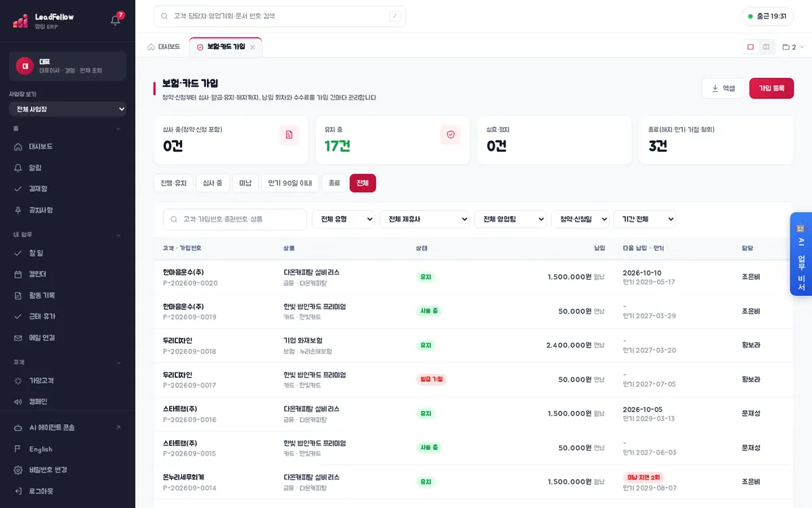
Task: Click 기업 화재보험 product cell
Action: [x=302, y=340]
